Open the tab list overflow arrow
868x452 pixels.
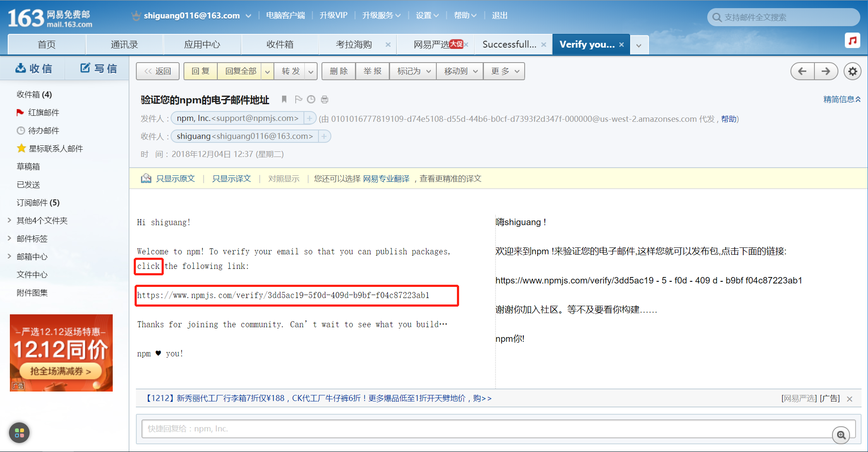coord(639,45)
